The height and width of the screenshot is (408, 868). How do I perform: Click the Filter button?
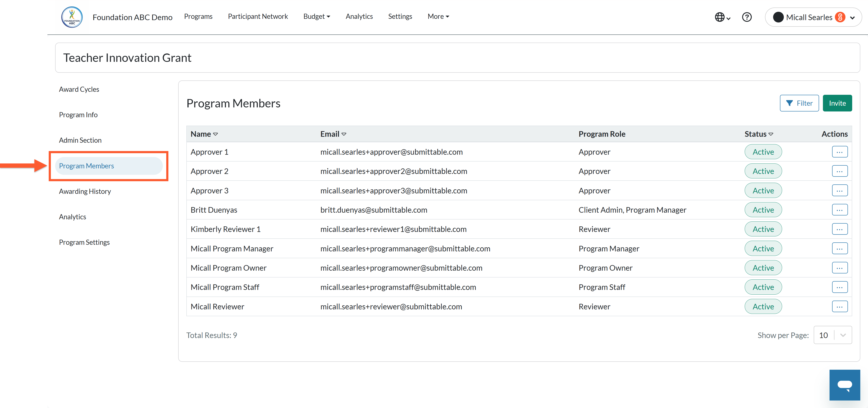799,103
